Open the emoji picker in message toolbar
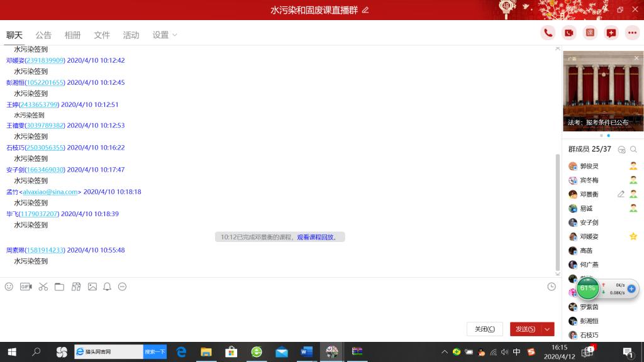This screenshot has width=644, height=362. point(9,287)
